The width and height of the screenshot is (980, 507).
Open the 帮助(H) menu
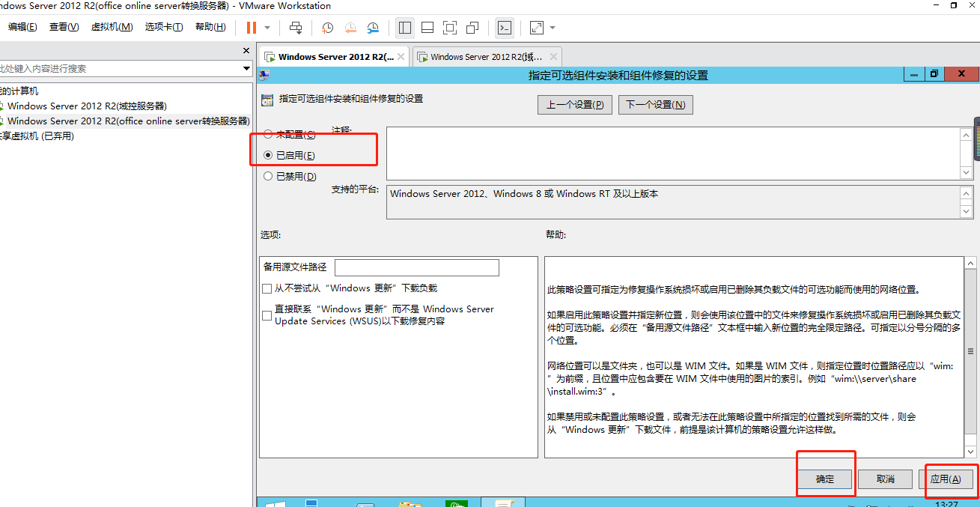click(210, 27)
